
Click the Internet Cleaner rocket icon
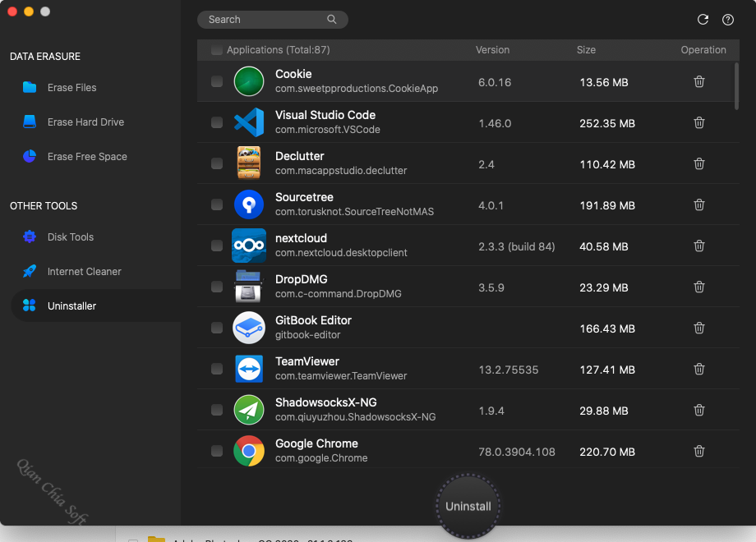[x=30, y=271]
